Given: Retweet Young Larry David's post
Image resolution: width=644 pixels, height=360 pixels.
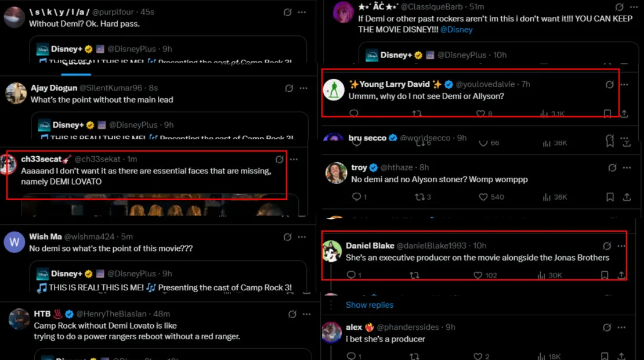Looking at the screenshot, I should tap(416, 114).
